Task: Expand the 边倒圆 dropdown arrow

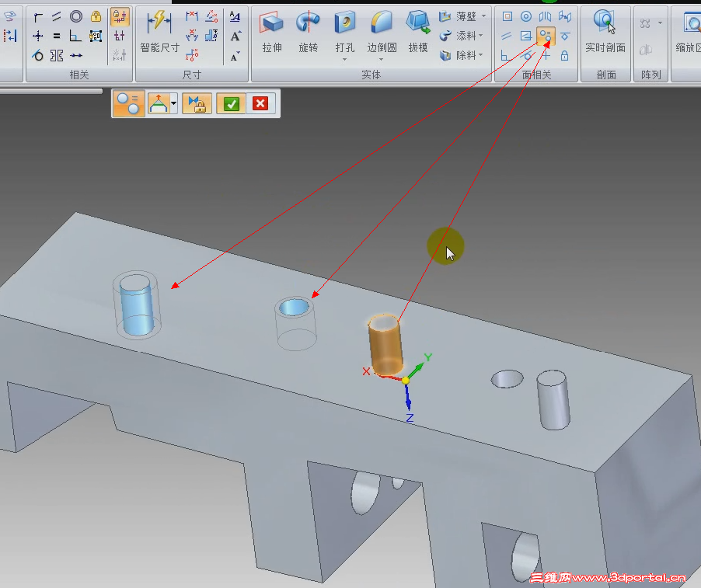Action: coord(382,60)
